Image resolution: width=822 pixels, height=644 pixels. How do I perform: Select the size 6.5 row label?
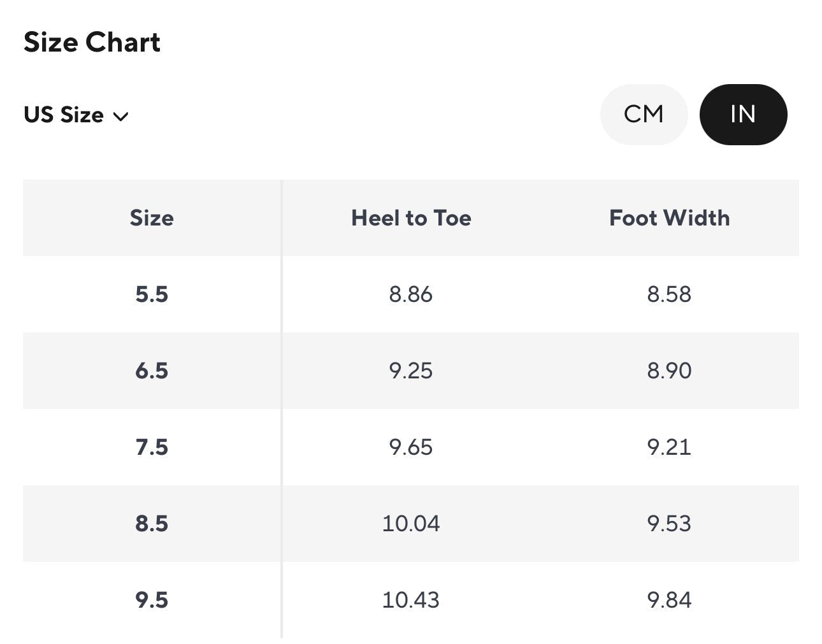[152, 371]
